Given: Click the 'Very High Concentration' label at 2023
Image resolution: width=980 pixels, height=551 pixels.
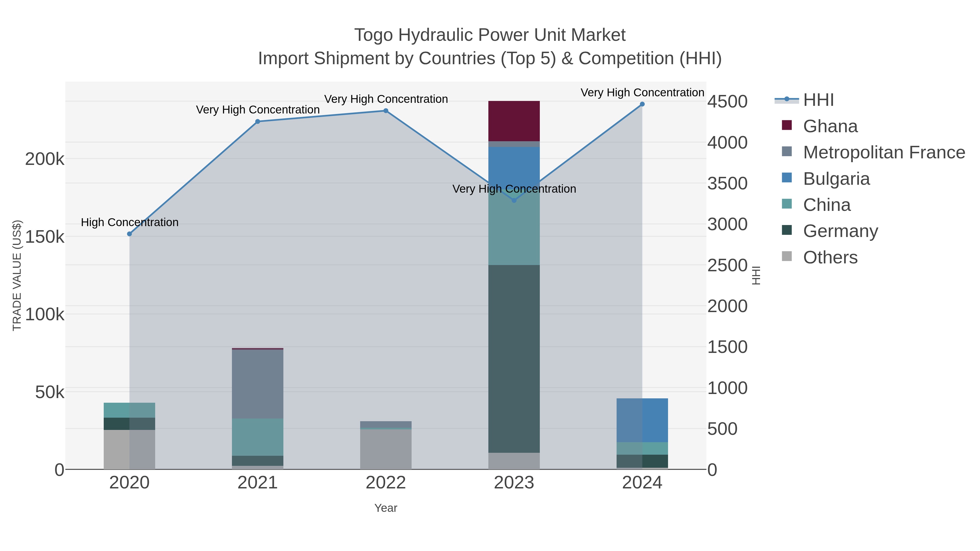Looking at the screenshot, I should pos(514,189).
